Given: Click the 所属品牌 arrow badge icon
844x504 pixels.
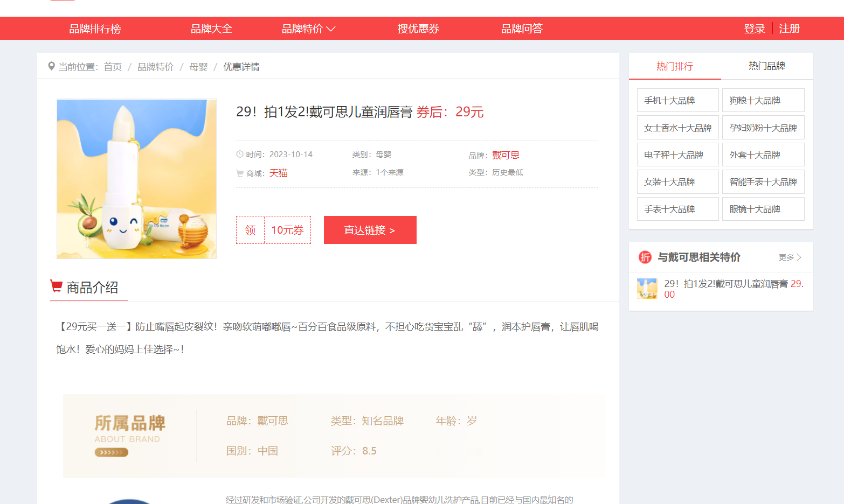Looking at the screenshot, I should (111, 452).
